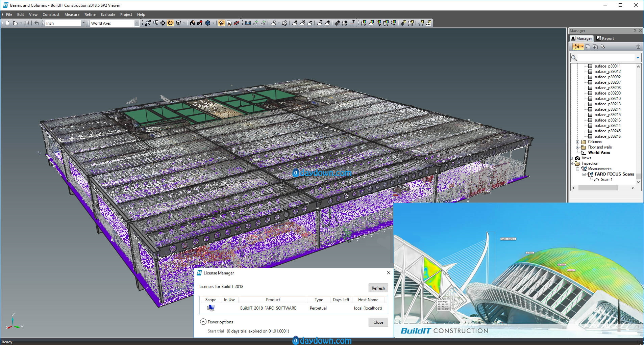Toggle the highlighted Rotate view tool
This screenshot has height=345, width=644.
[170, 23]
